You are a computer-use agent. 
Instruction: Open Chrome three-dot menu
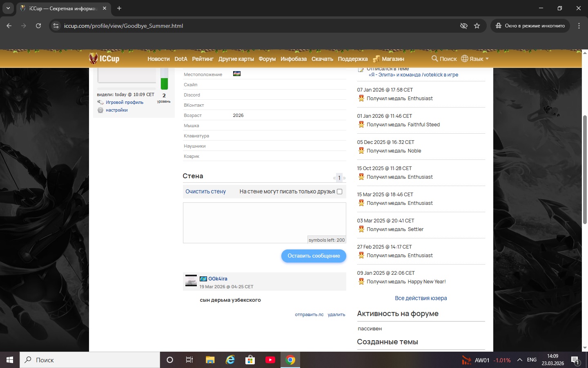pyautogui.click(x=579, y=26)
